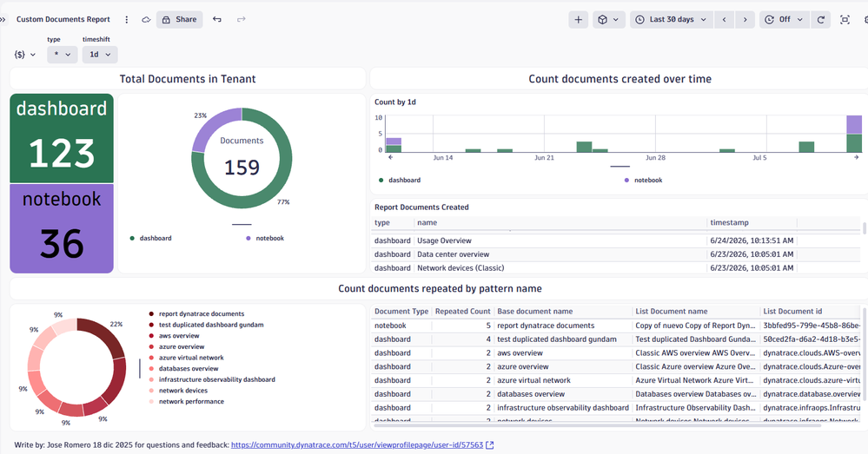Click the Share button
Image resolution: width=868 pixels, height=454 pixels.
[179, 19]
